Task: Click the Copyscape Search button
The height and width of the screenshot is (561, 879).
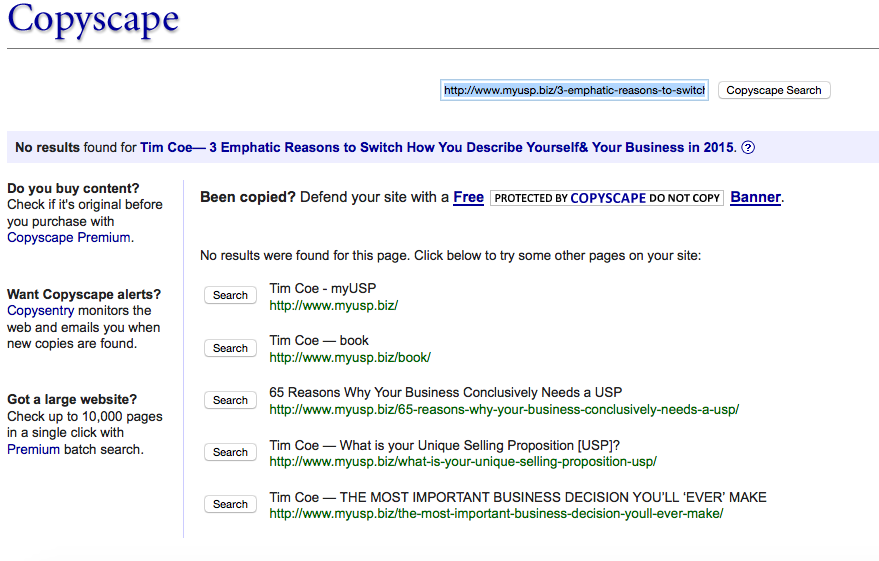Action: [774, 90]
